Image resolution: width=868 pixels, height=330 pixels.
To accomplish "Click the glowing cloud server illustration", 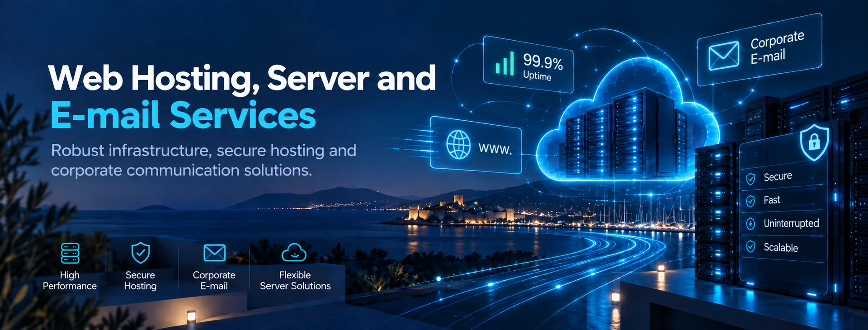I will [x=628, y=120].
